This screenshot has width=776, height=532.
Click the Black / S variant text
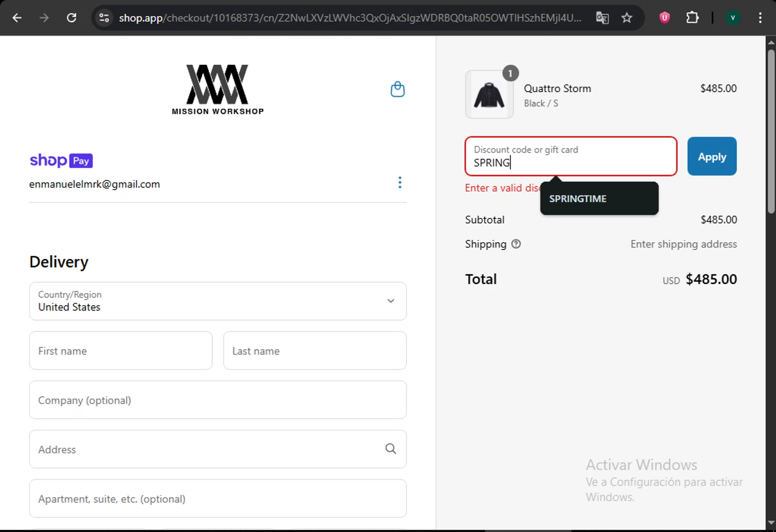click(541, 104)
